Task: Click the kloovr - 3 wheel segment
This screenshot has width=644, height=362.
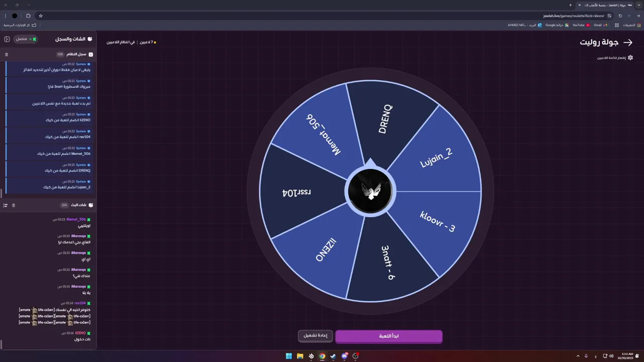Action: coord(437,222)
